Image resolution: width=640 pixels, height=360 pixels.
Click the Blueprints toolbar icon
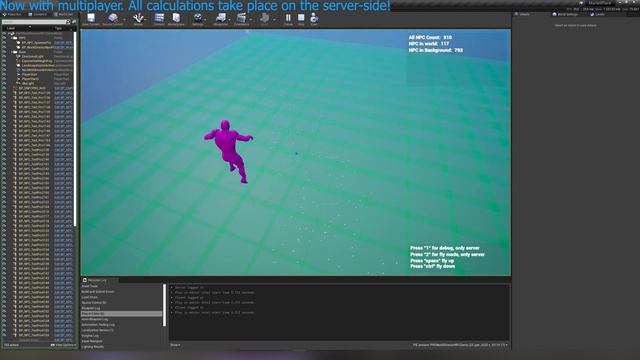tap(221, 18)
